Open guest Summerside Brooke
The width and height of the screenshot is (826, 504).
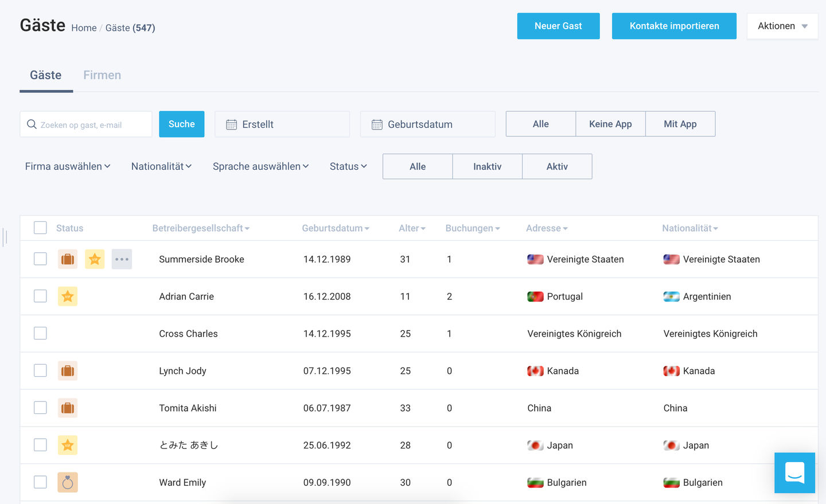click(x=201, y=259)
